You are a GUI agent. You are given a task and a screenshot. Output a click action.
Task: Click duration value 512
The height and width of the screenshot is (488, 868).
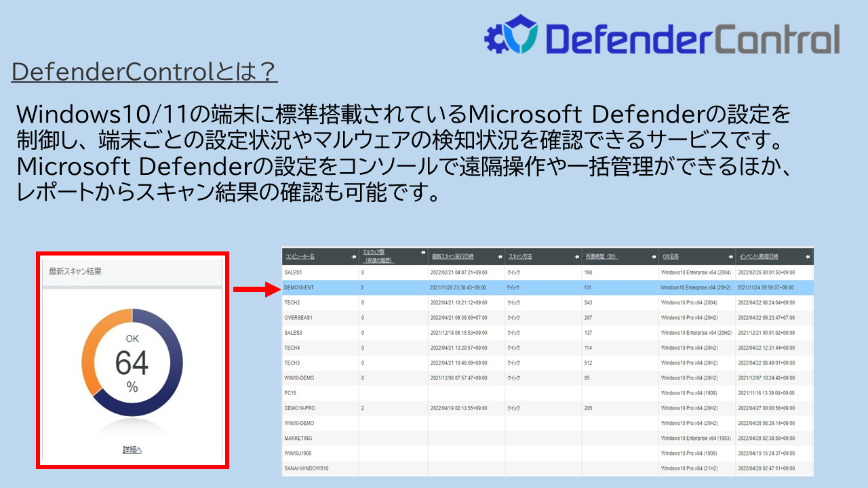pyautogui.click(x=589, y=363)
